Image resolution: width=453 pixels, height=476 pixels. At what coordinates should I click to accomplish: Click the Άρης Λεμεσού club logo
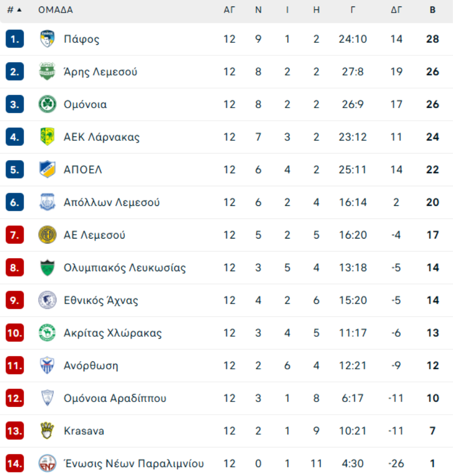click(x=47, y=71)
